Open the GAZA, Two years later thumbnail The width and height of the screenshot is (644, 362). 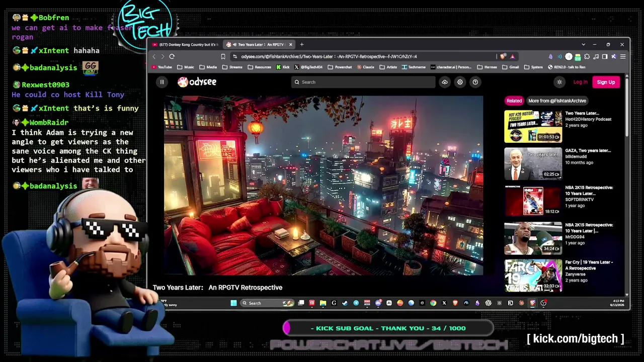533,164
